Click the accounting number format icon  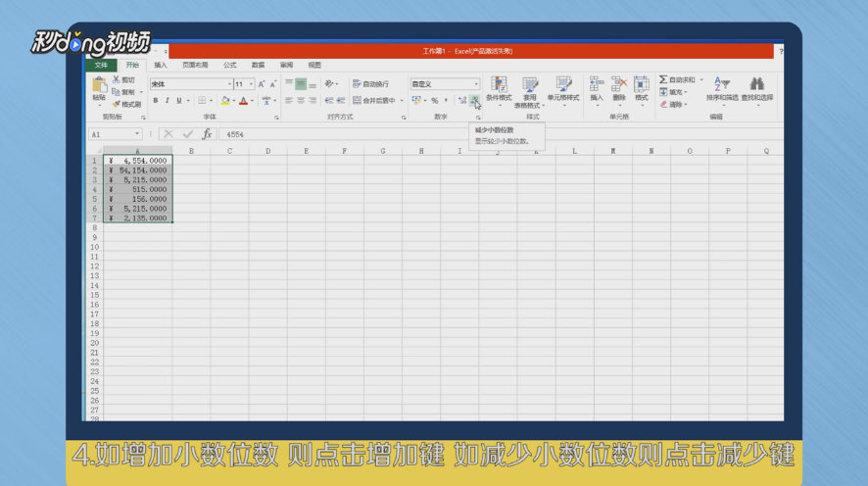click(x=416, y=100)
